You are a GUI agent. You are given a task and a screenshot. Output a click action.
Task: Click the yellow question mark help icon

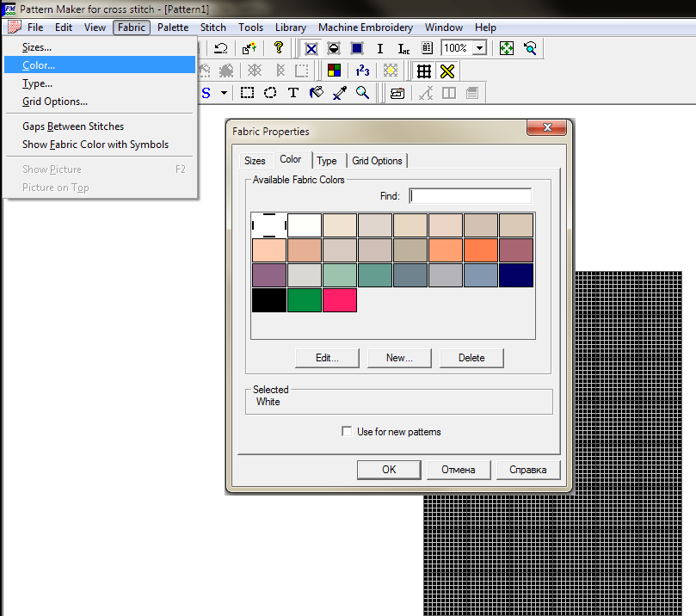click(278, 49)
